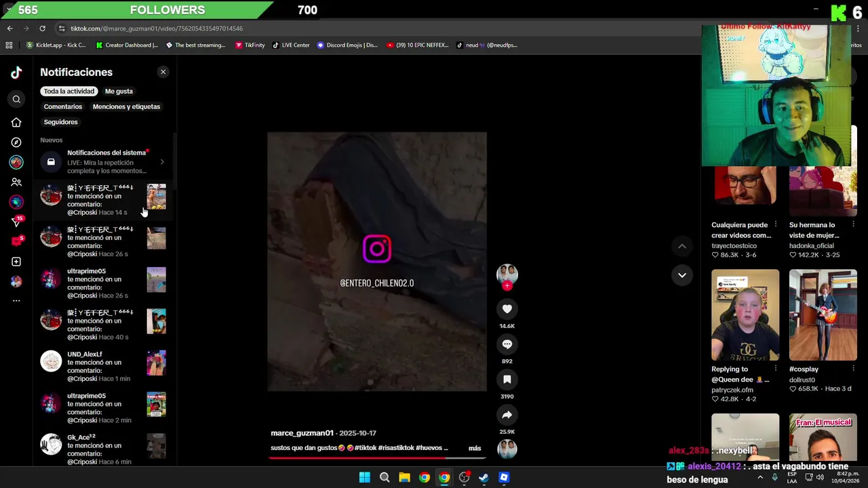Open the mention notification from Hace 14 s

pyautogui.click(x=103, y=200)
